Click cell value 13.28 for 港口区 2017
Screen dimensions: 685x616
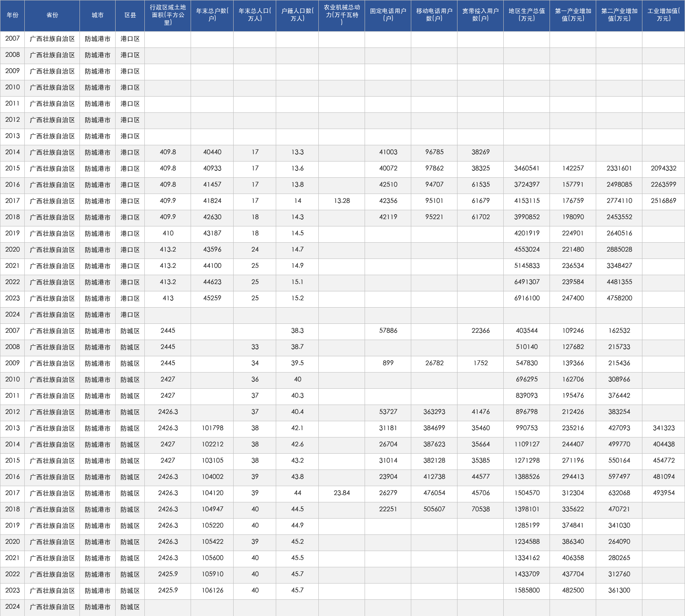342,201
